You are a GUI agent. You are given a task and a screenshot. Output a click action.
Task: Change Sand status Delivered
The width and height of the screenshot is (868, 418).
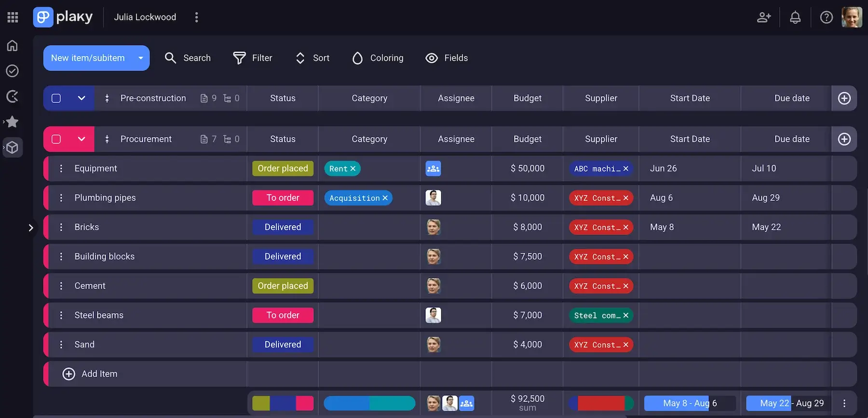[283, 345]
